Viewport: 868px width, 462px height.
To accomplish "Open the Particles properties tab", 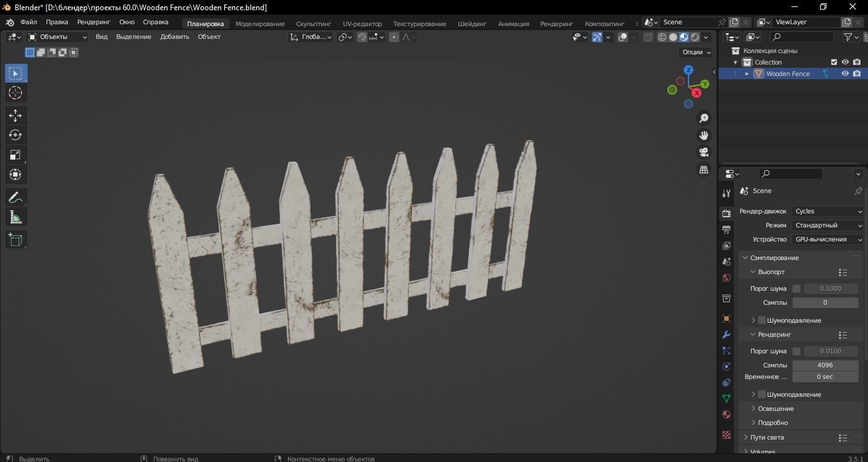I will point(726,350).
